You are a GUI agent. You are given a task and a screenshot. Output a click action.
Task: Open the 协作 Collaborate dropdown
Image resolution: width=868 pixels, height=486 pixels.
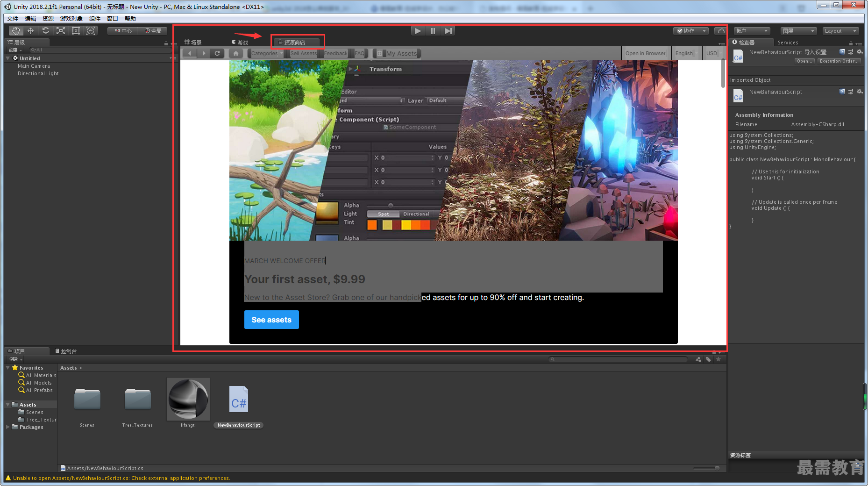691,31
